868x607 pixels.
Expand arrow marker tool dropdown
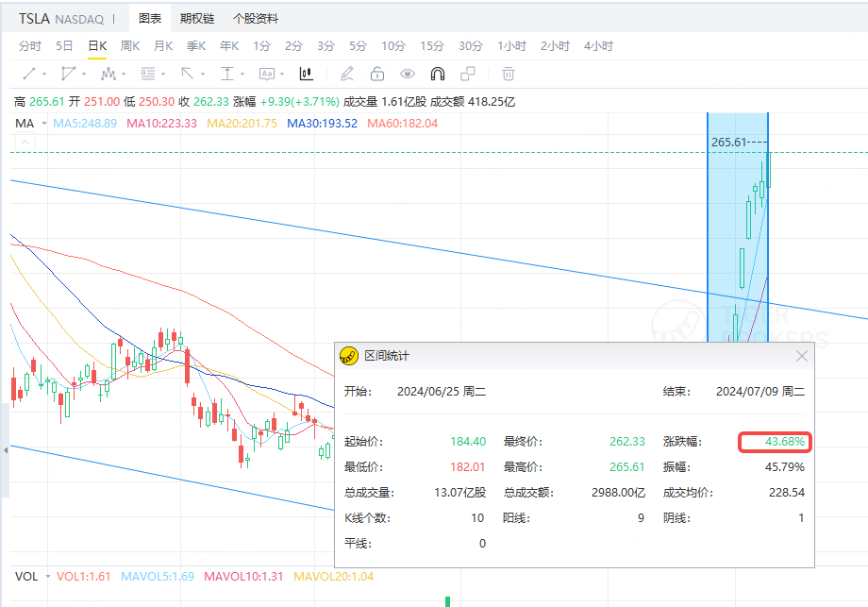[203, 74]
